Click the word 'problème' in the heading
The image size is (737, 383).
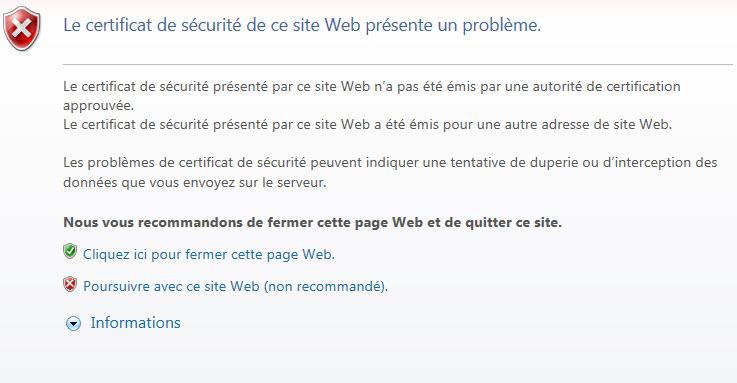tap(500, 25)
